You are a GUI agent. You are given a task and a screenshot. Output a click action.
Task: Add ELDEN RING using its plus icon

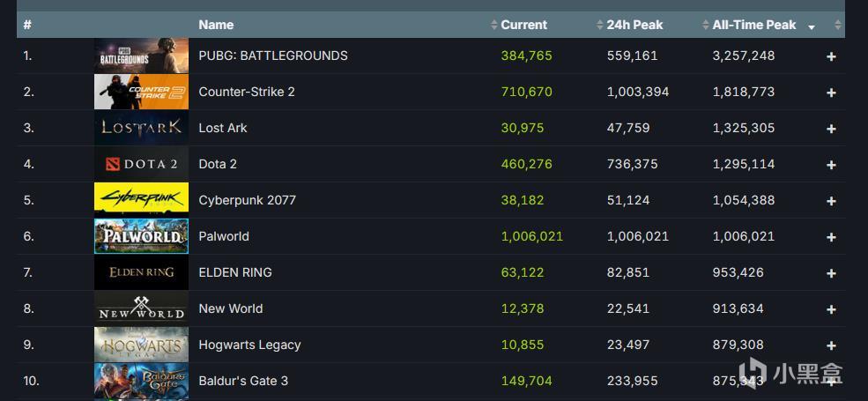coord(831,273)
